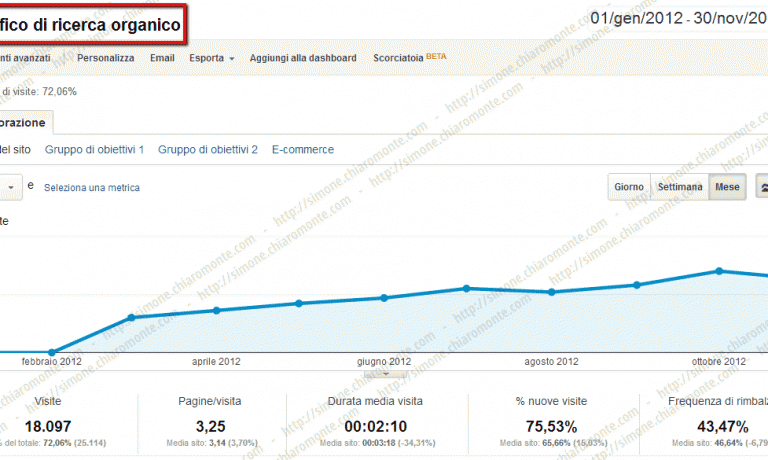Image resolution: width=768 pixels, height=460 pixels.
Task: Switch graph view to Giorno
Action: [x=629, y=187]
